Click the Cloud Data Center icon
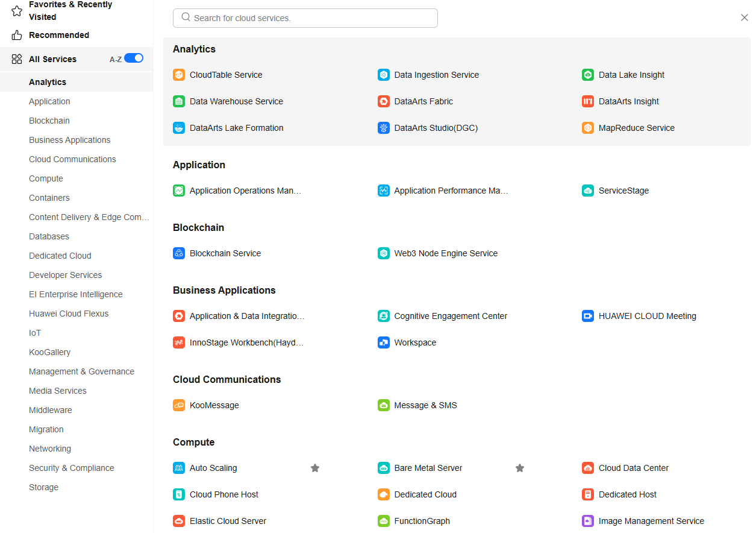The height and width of the screenshot is (533, 756). point(588,468)
